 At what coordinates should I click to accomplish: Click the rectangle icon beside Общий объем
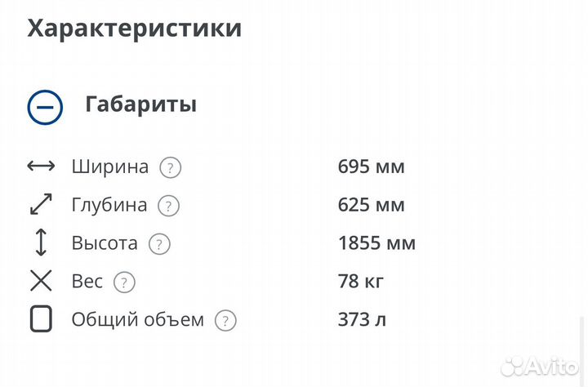pyautogui.click(x=41, y=319)
